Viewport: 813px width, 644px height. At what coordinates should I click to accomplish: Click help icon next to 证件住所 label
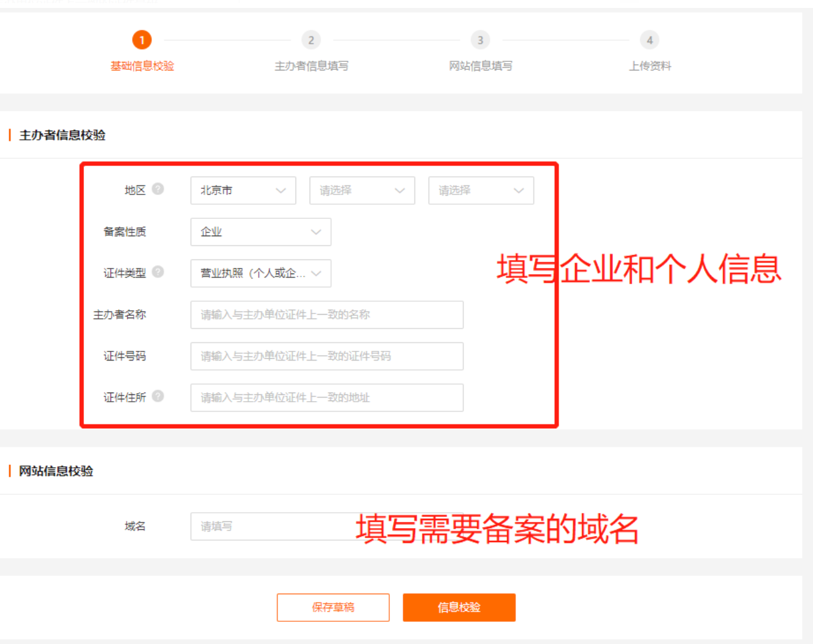coord(158,396)
